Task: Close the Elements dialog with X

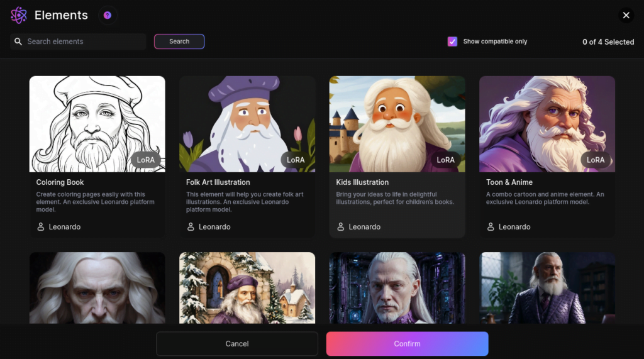Action: 626,15
